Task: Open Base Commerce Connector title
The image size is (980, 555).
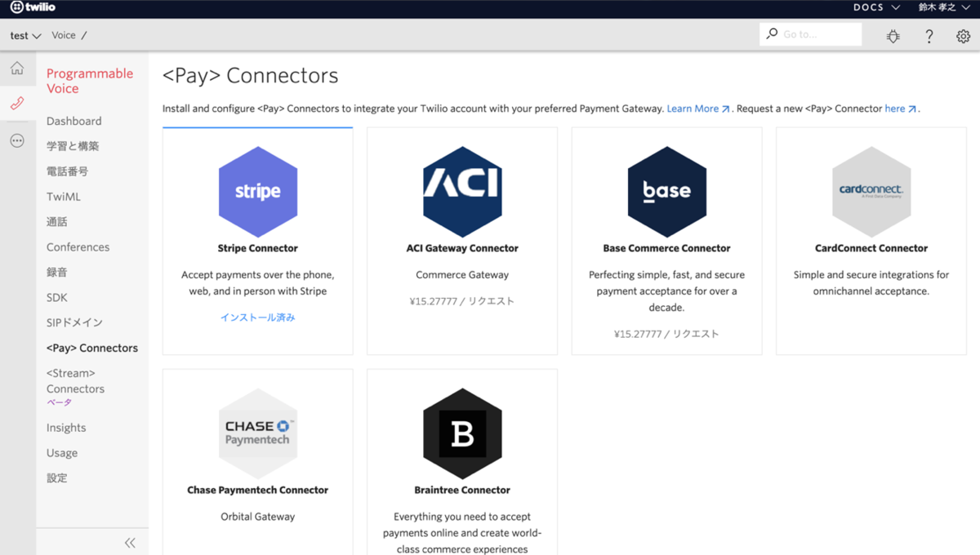Action: 667,248
